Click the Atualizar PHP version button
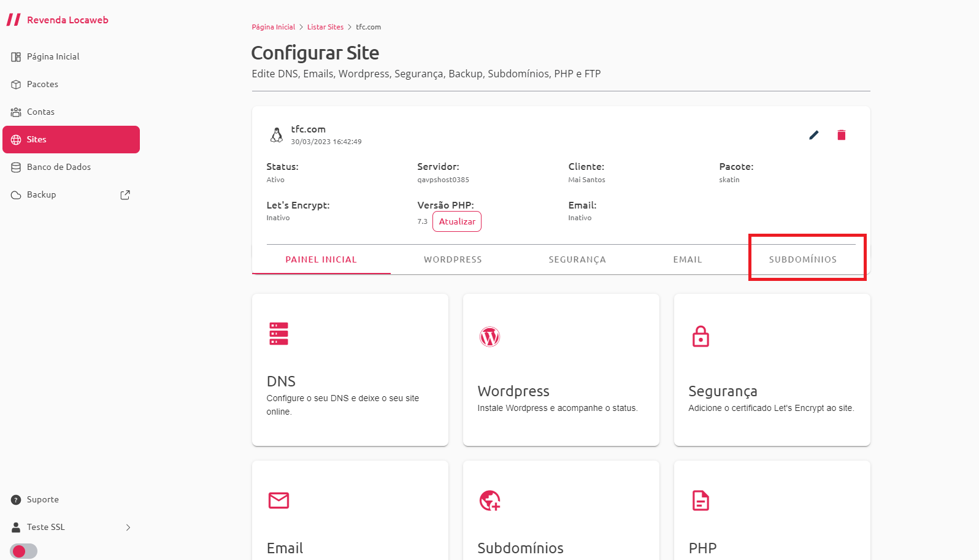The image size is (979, 560). [x=457, y=221]
